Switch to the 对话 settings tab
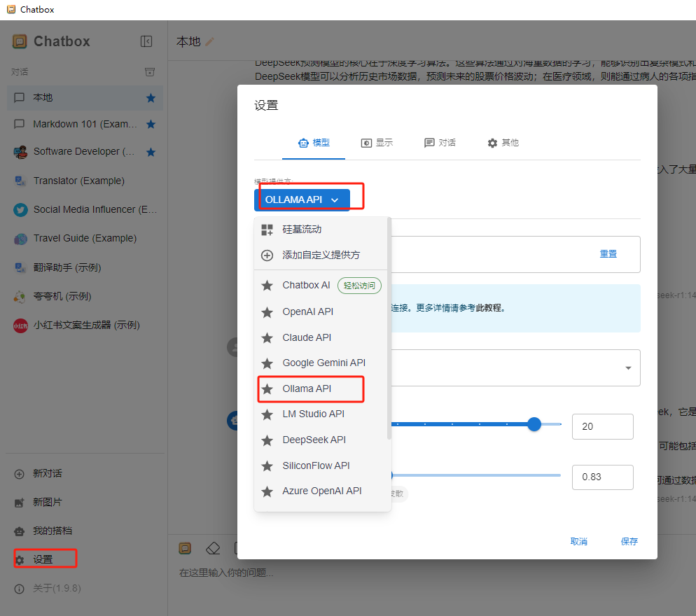Screen dimensions: 696x616 440,143
